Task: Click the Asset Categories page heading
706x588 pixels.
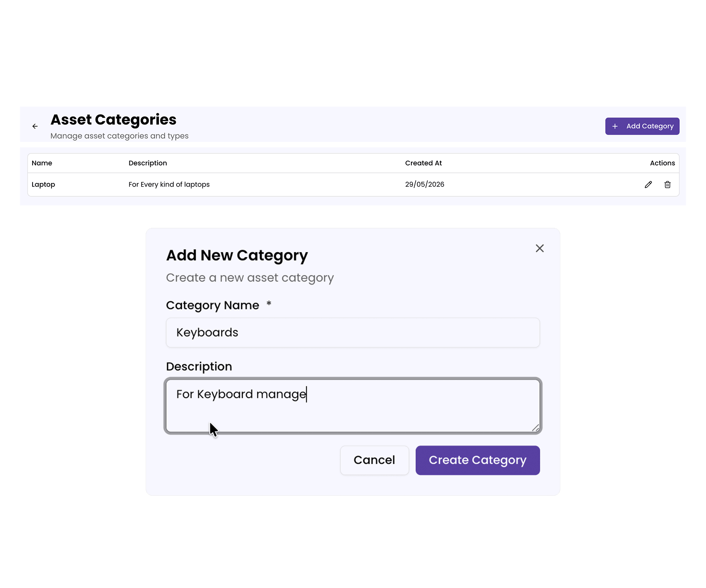Action: pyautogui.click(x=113, y=120)
